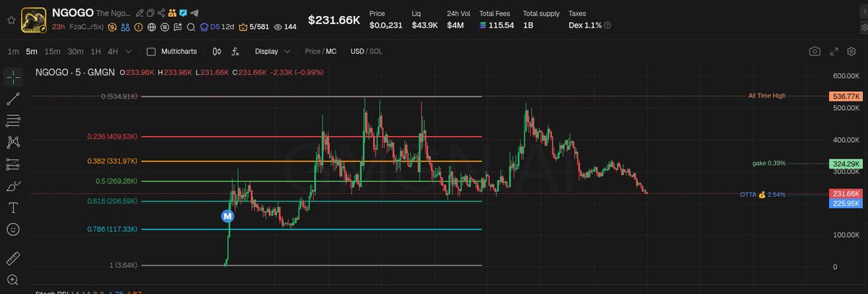868x294 pixels.
Task: Click the eye 144 watchers indicator
Action: tap(285, 27)
